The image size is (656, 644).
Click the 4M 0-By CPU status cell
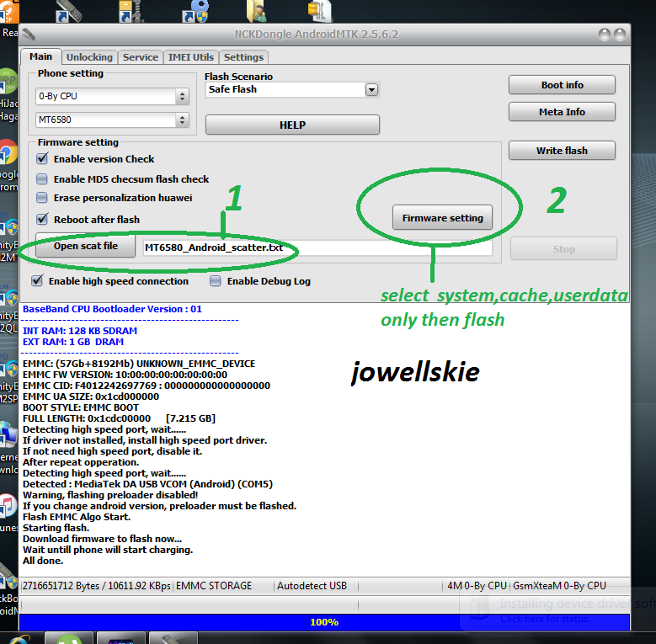coord(477,586)
